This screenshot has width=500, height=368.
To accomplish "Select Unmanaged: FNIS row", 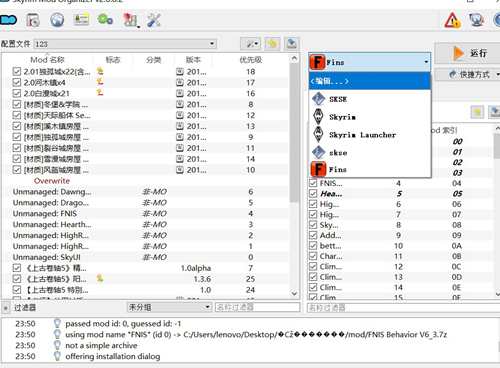I will click(x=145, y=213).
